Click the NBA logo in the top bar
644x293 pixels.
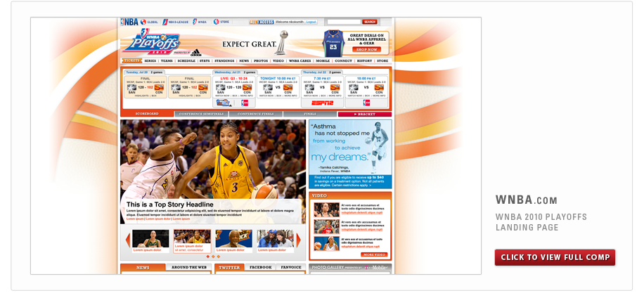(129, 22)
